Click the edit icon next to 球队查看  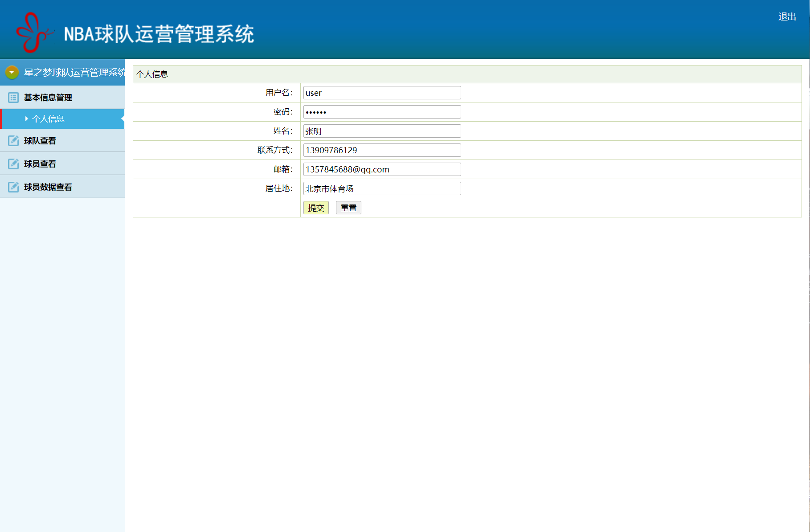[13, 140]
